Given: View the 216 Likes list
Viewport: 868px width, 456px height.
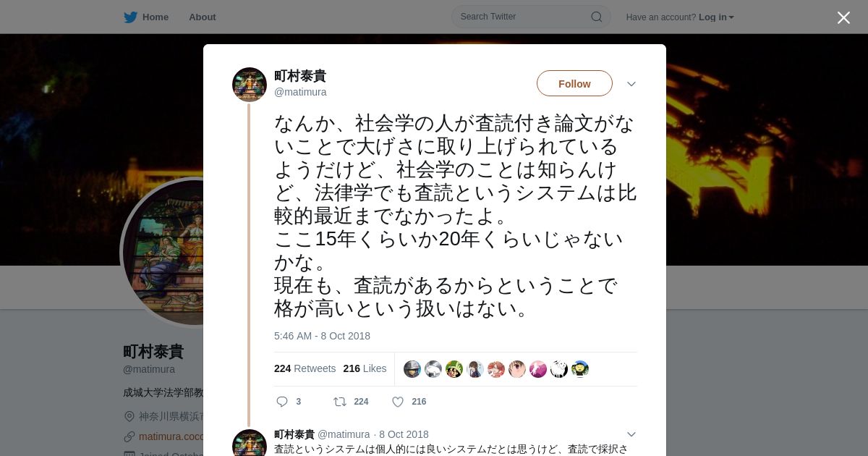Looking at the screenshot, I should pos(365,368).
